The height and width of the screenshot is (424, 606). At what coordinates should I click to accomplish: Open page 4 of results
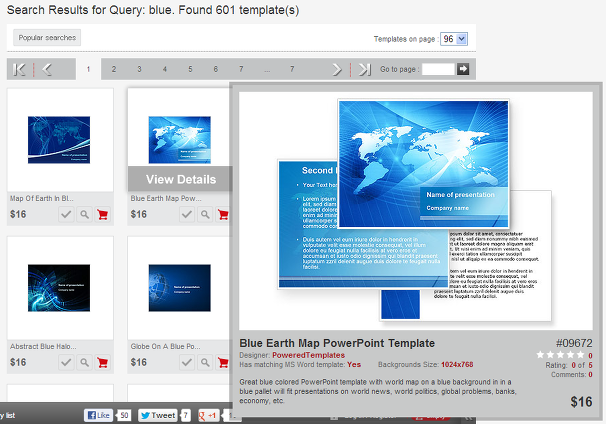click(165, 69)
